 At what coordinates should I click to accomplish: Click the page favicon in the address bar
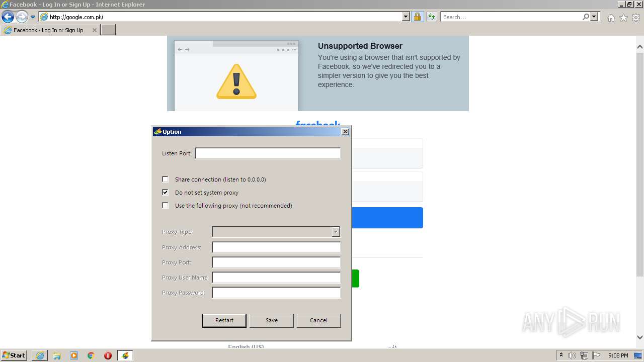pyautogui.click(x=44, y=17)
